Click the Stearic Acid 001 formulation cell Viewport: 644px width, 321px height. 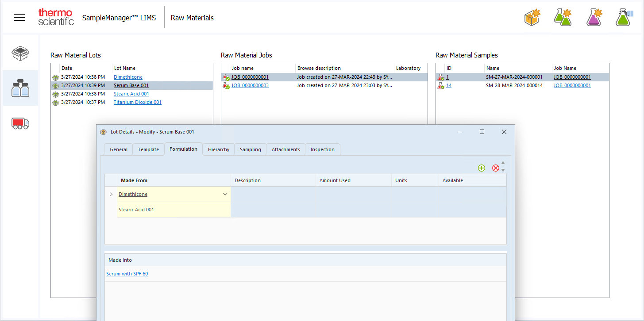click(x=136, y=210)
